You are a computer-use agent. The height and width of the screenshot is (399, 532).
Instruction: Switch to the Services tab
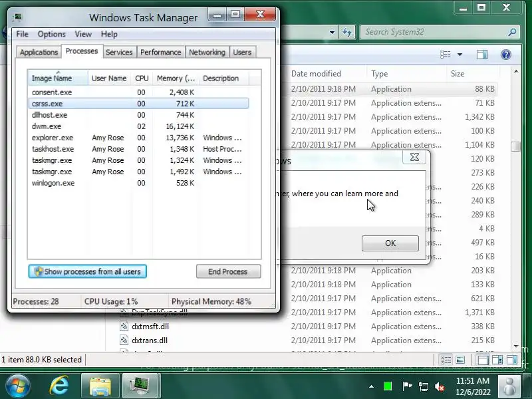pyautogui.click(x=119, y=53)
